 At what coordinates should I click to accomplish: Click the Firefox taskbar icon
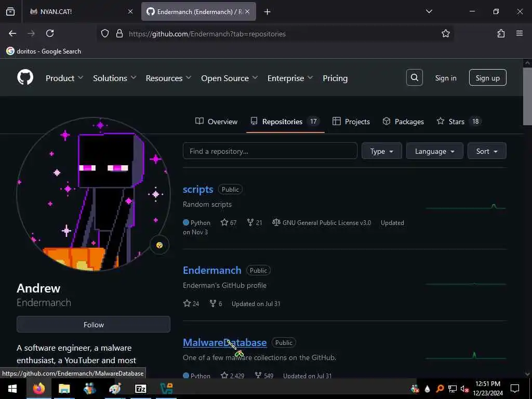click(38, 389)
